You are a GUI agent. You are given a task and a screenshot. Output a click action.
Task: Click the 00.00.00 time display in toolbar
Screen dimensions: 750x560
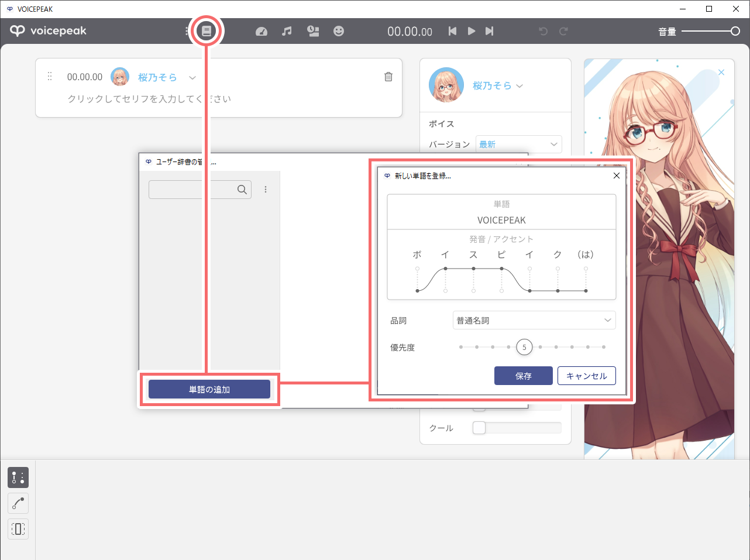[x=410, y=32]
